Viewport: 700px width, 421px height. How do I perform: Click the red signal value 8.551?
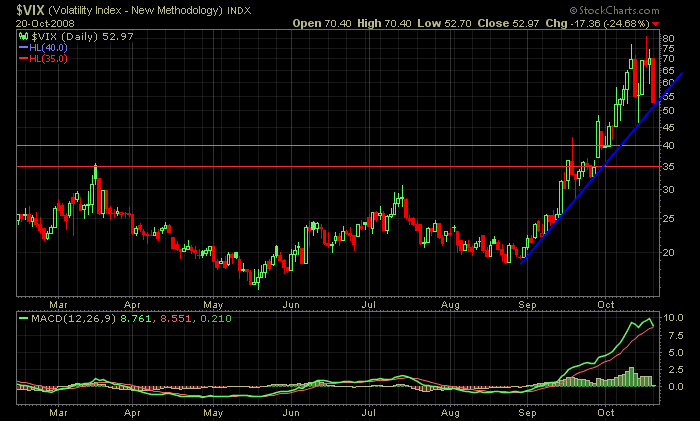(175, 319)
